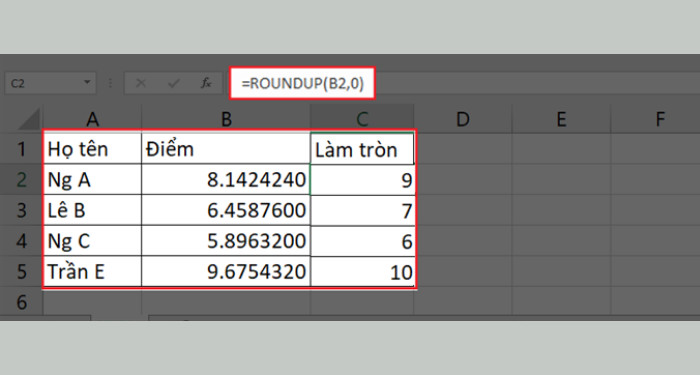Select rounded result 7 in column C
Viewport: 700px width, 375px height.
click(x=362, y=210)
